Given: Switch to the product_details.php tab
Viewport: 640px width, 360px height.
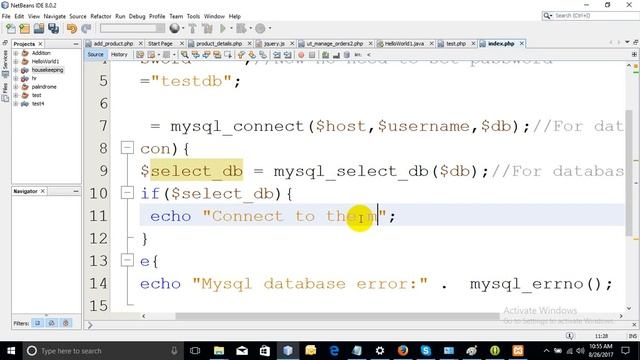Looking at the screenshot, I should [x=219, y=43].
